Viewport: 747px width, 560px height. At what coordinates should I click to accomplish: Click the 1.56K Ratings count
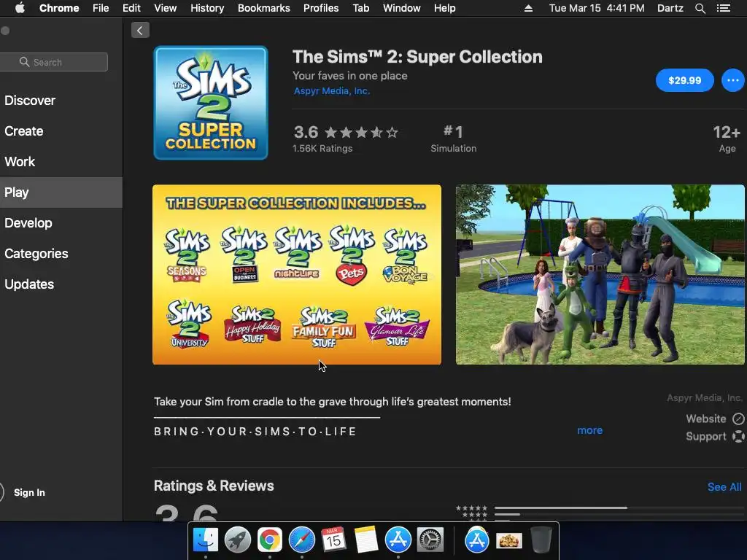point(322,149)
